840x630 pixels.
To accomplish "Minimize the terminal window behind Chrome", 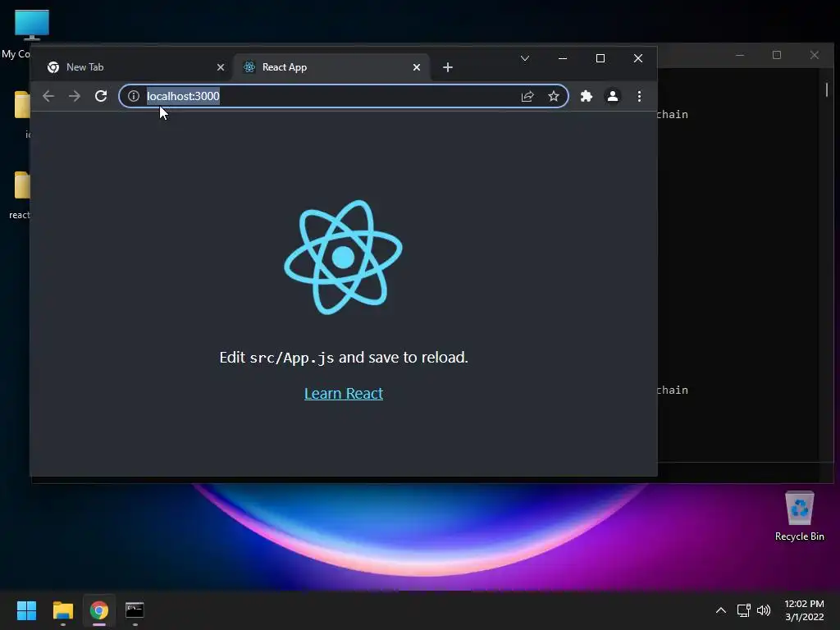I will 740,55.
